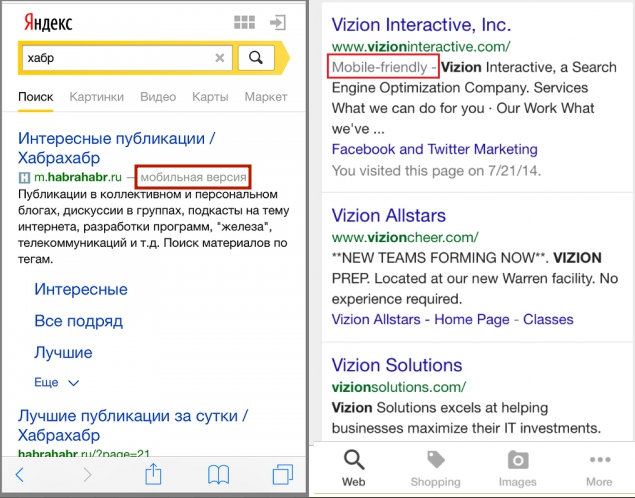
Task: Tap the Vizion Allstars 'NEW TEAMS FORMING NOW' snippet
Action: coord(475,279)
